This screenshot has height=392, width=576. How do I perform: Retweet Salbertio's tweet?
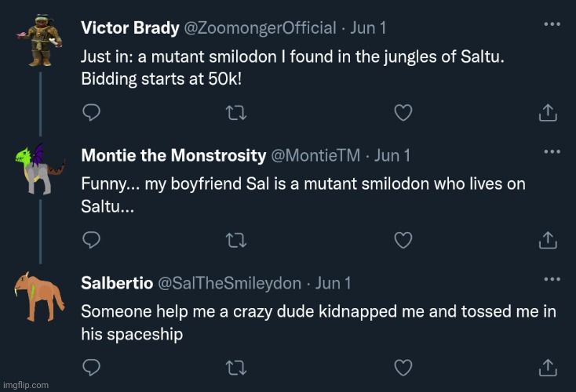[x=235, y=366]
